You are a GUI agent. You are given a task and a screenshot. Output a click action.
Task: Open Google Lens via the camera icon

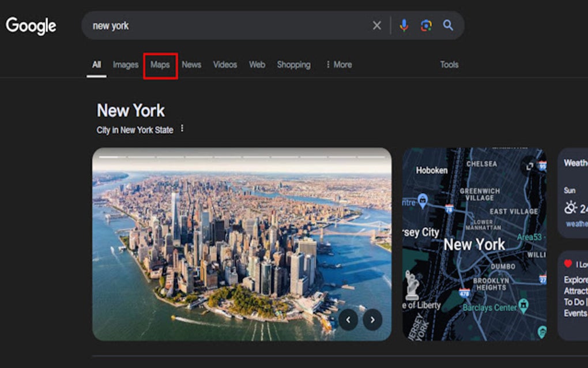[425, 25]
